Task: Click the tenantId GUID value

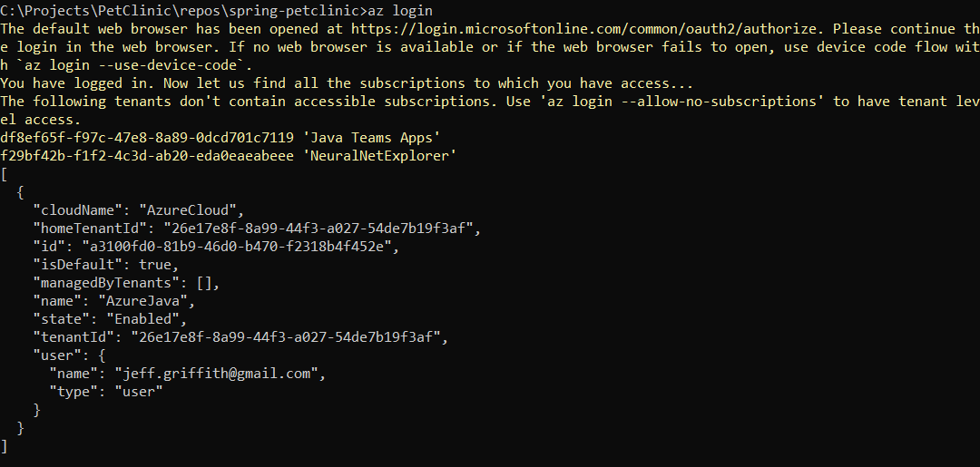Action: pos(286,337)
